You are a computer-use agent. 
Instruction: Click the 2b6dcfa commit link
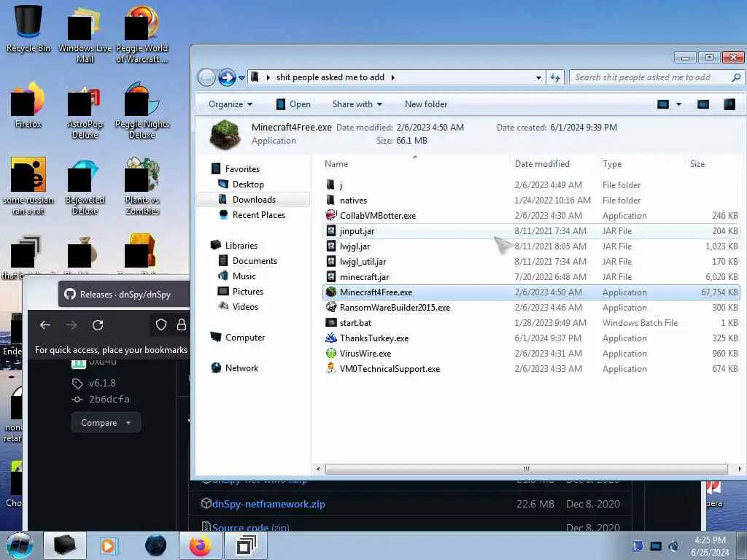click(109, 399)
